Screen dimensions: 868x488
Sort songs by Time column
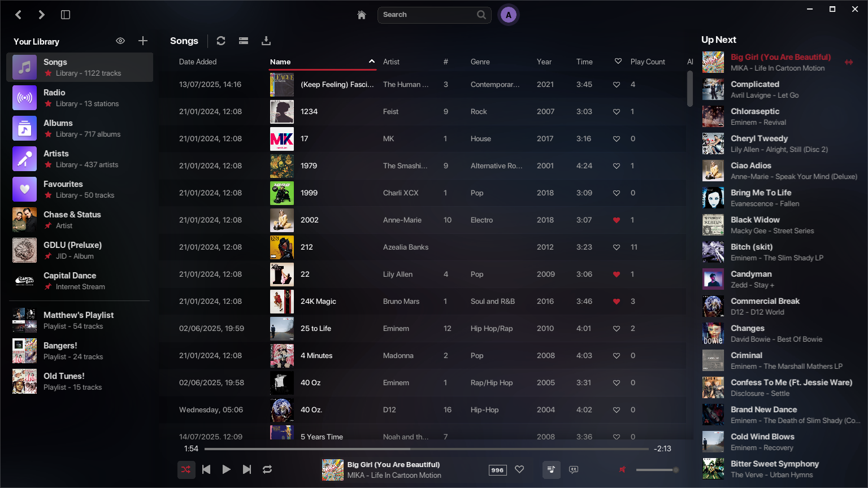point(584,62)
